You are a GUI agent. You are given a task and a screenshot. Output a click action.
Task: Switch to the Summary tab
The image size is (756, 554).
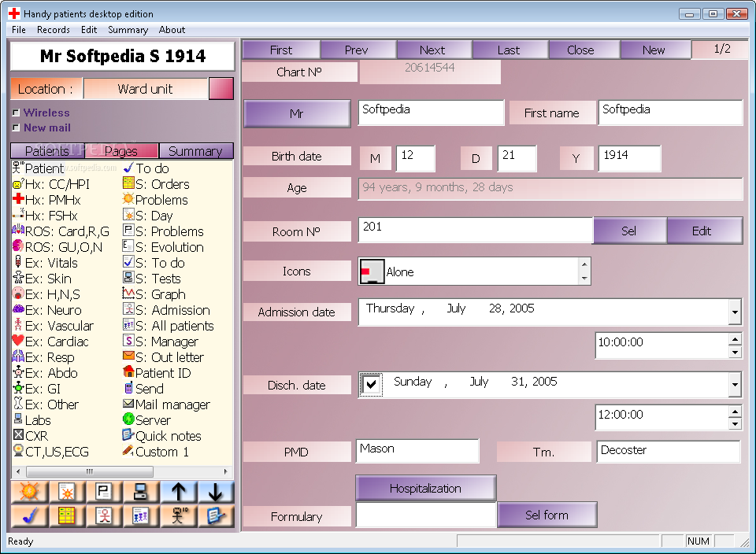click(196, 151)
